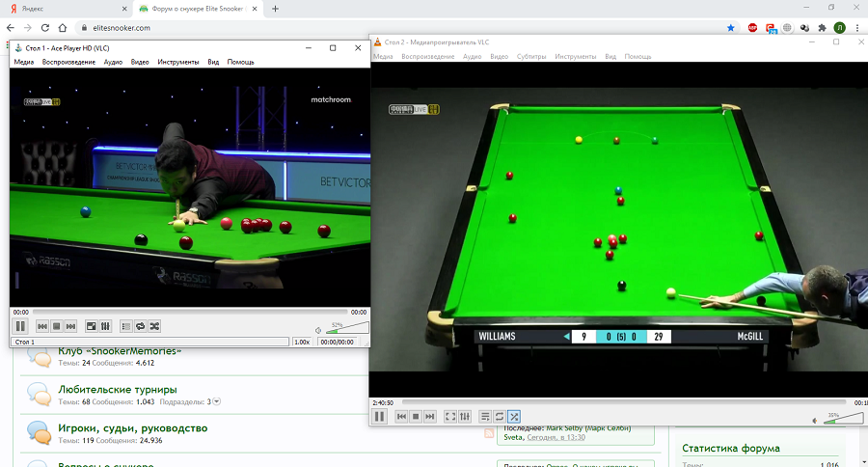Adjust the 35% volume slider in VLC
The height and width of the screenshot is (467, 868).
[842, 418]
